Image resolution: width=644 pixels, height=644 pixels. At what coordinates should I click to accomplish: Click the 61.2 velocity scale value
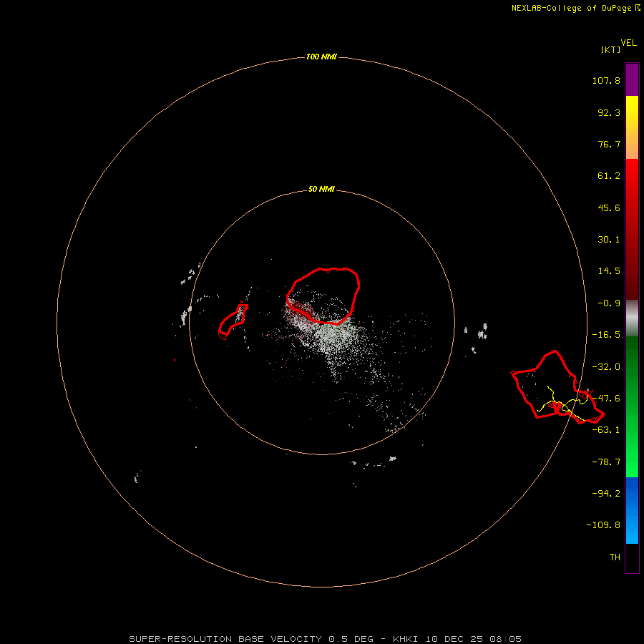pos(609,176)
